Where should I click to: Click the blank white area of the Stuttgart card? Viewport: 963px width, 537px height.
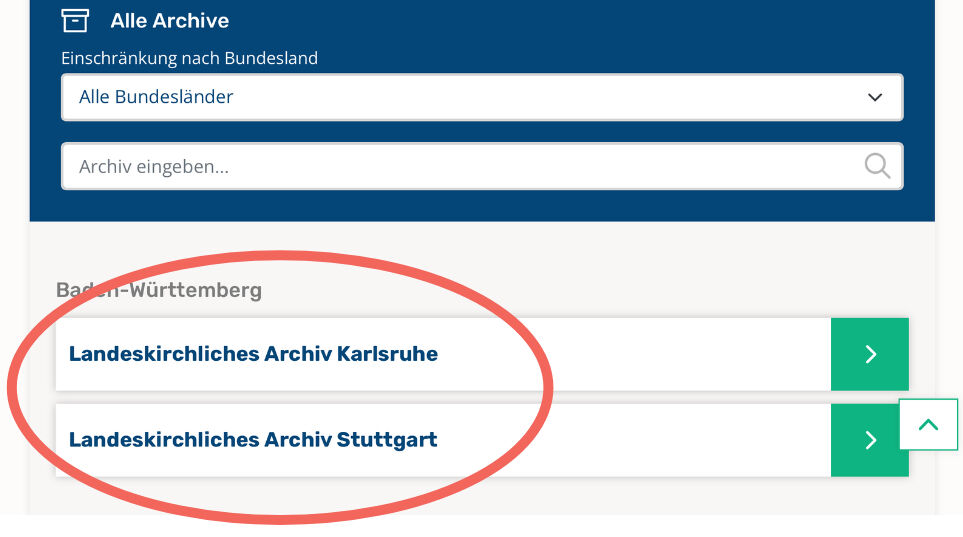633,440
